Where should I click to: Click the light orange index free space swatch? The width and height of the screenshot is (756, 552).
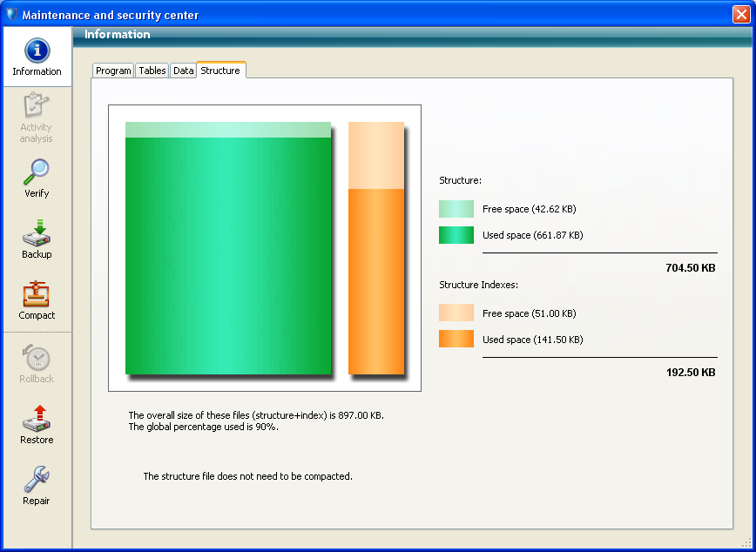point(456,313)
